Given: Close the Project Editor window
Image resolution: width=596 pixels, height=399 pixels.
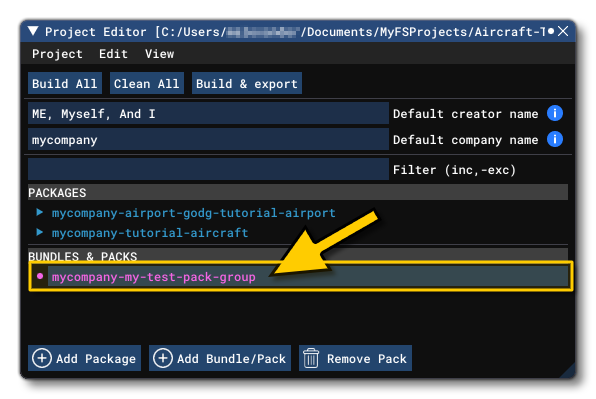Looking at the screenshot, I should coord(563,31).
